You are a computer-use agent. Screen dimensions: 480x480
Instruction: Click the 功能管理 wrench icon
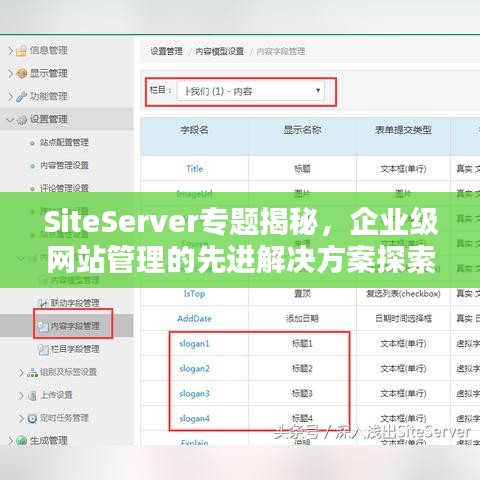21,97
